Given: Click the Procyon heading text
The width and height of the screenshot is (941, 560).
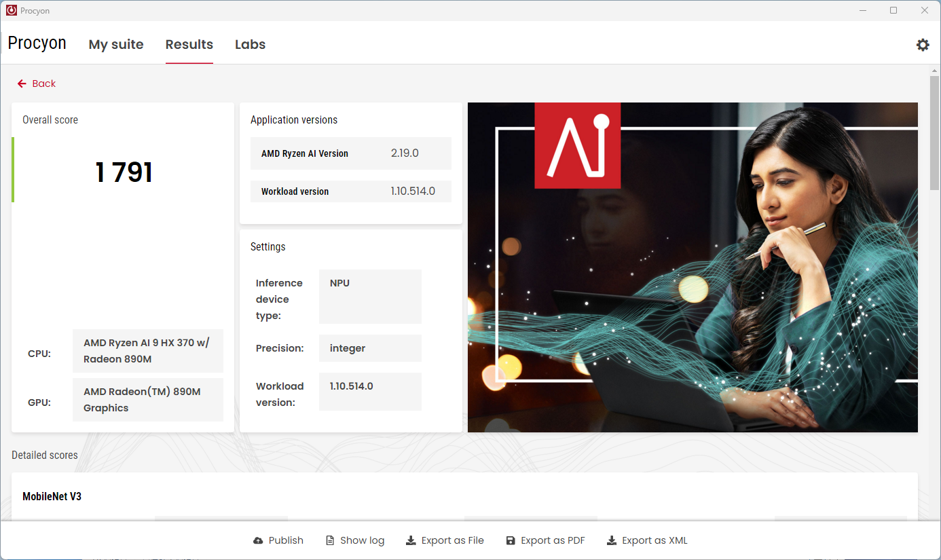Looking at the screenshot, I should (x=37, y=43).
